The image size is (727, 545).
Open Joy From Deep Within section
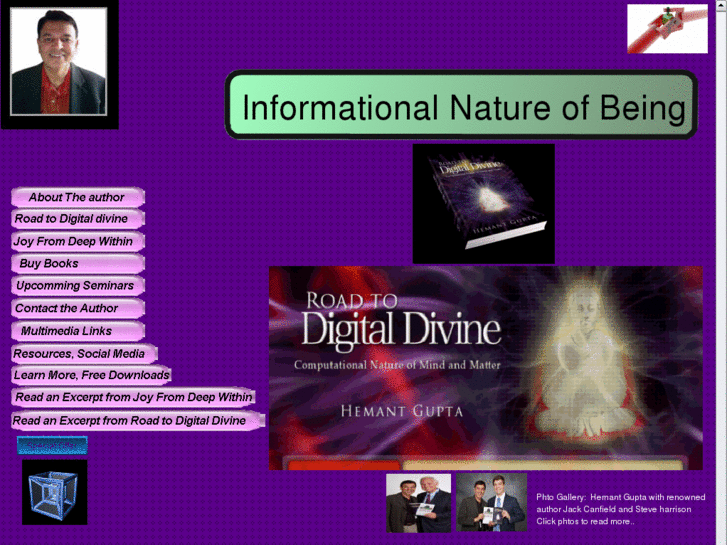click(78, 241)
